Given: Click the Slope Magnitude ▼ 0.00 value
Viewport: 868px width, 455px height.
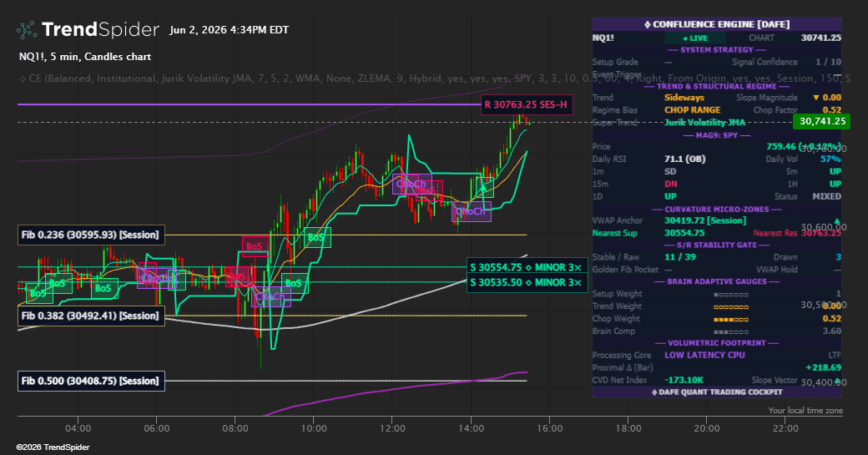Looking at the screenshot, I should pos(827,98).
